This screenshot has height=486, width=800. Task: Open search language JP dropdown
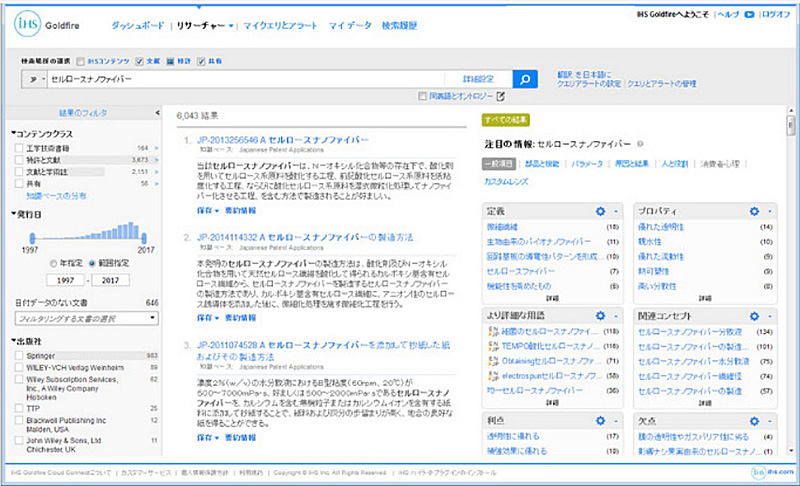coord(35,79)
